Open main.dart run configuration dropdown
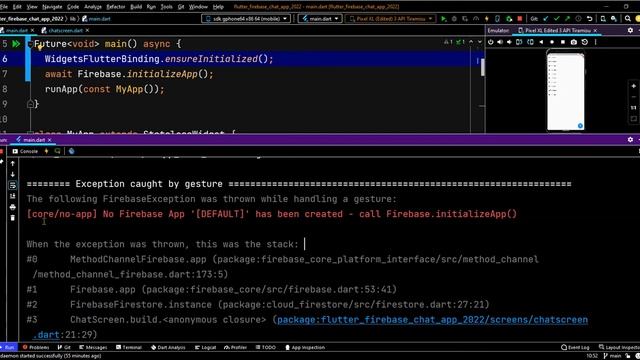Image resolution: width=640 pixels, height=360 pixels. coord(320,19)
